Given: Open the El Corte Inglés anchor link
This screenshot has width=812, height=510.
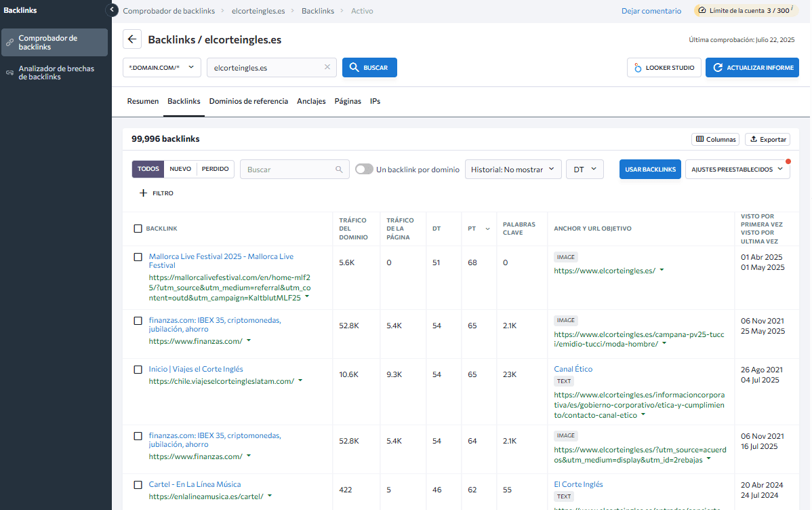Looking at the screenshot, I should pos(578,484).
